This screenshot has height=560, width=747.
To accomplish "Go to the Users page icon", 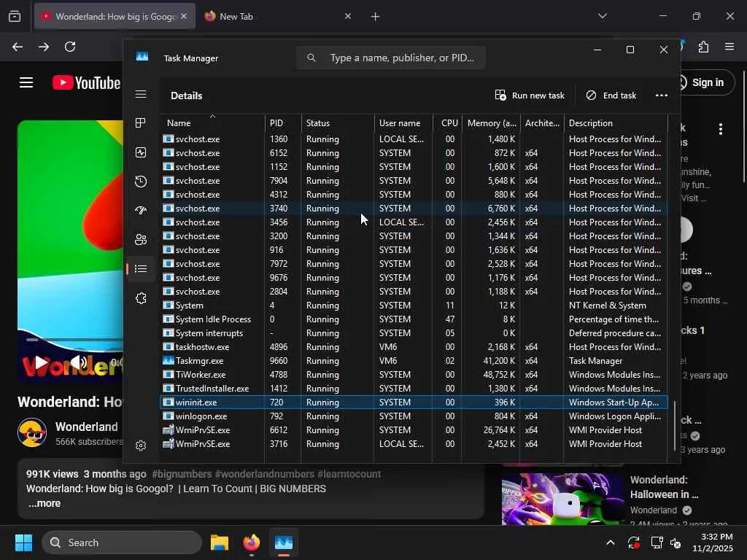I will pos(141,240).
